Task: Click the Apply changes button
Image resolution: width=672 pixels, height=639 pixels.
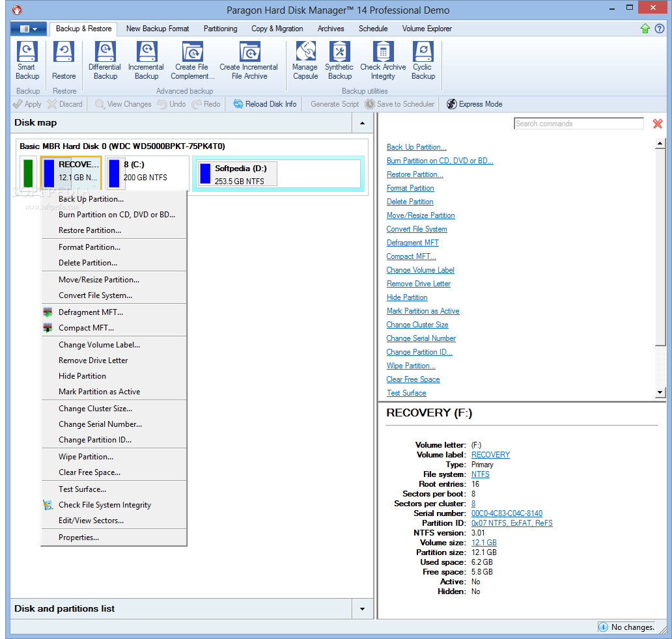Action: 27,104
